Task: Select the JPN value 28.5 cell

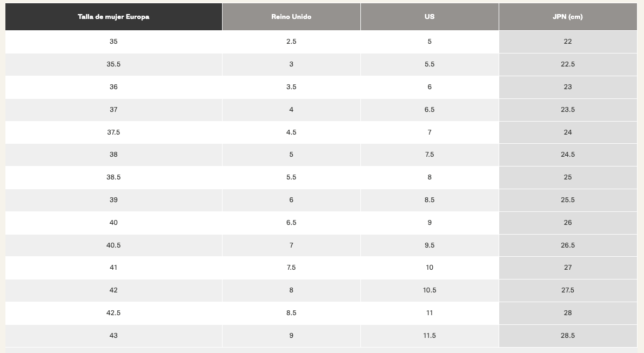Action: [x=568, y=336]
